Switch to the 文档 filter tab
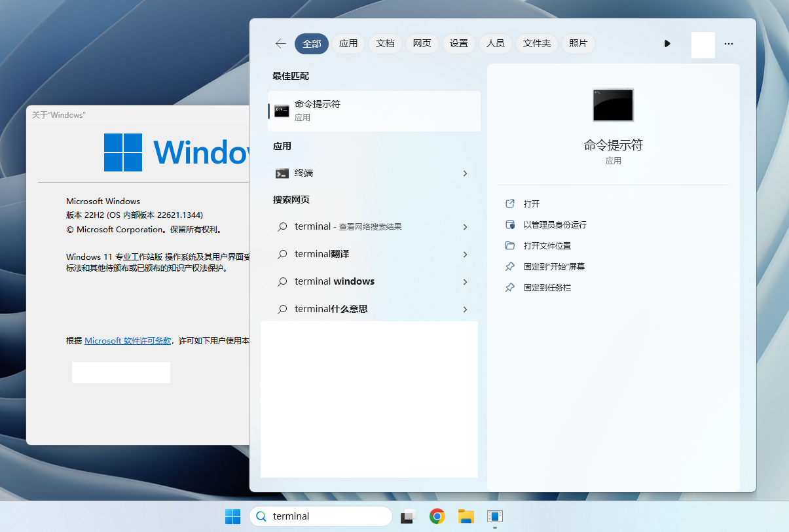Image resolution: width=789 pixels, height=532 pixels. [x=385, y=44]
